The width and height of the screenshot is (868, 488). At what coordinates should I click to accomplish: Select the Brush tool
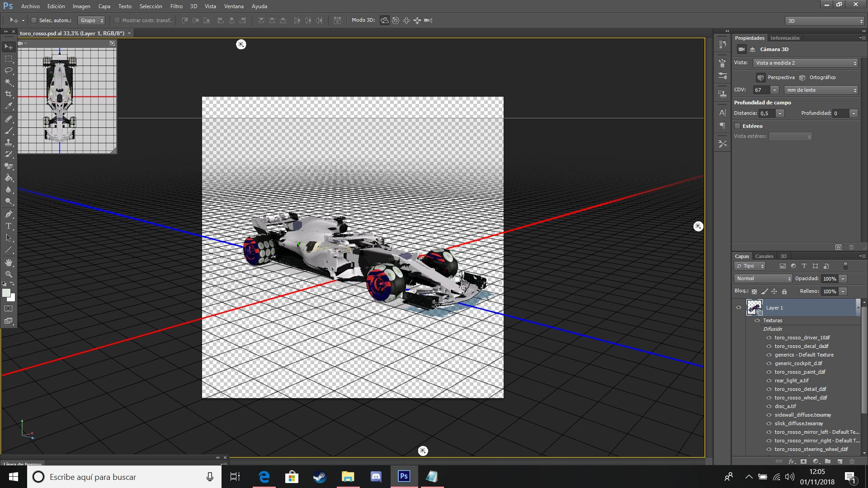tap(9, 131)
